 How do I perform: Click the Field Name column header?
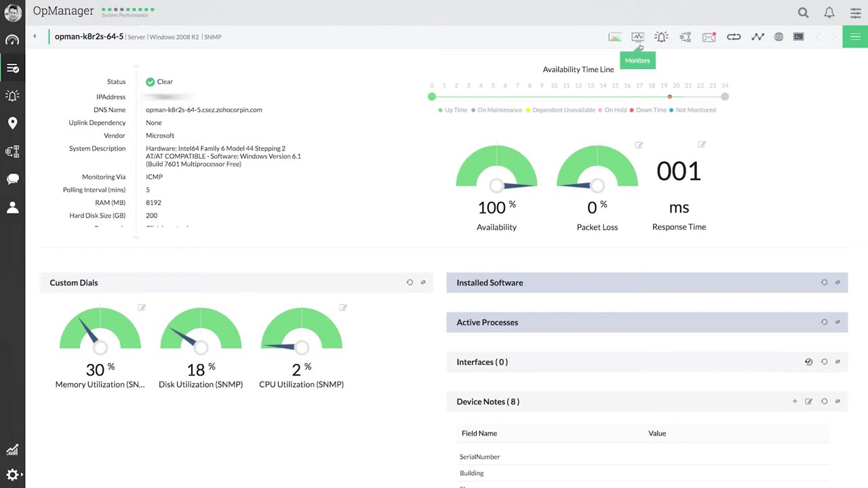[479, 433]
